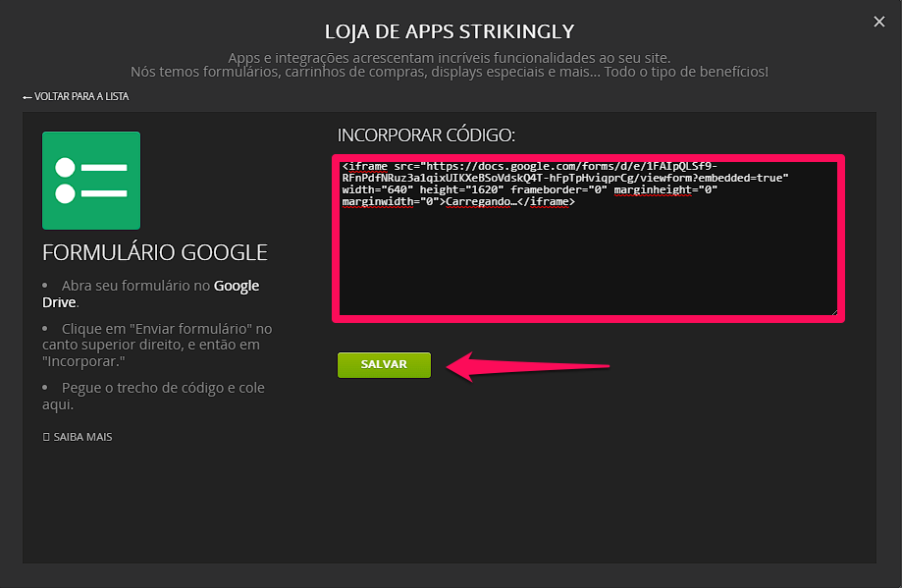Click the green Salvar button
The width and height of the screenshot is (902, 588).
384,365
